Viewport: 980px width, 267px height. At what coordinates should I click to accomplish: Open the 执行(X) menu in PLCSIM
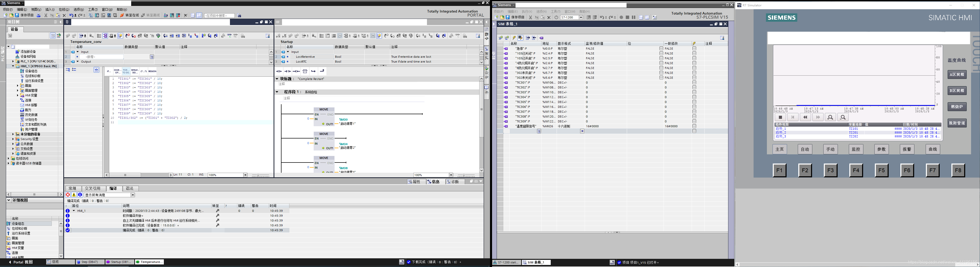tap(527, 11)
